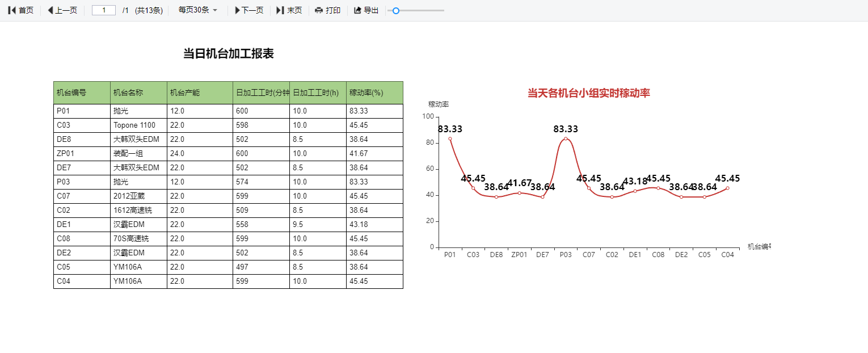Click the 574 minutes cell
This screenshot has height=353, width=868.
coord(262,182)
